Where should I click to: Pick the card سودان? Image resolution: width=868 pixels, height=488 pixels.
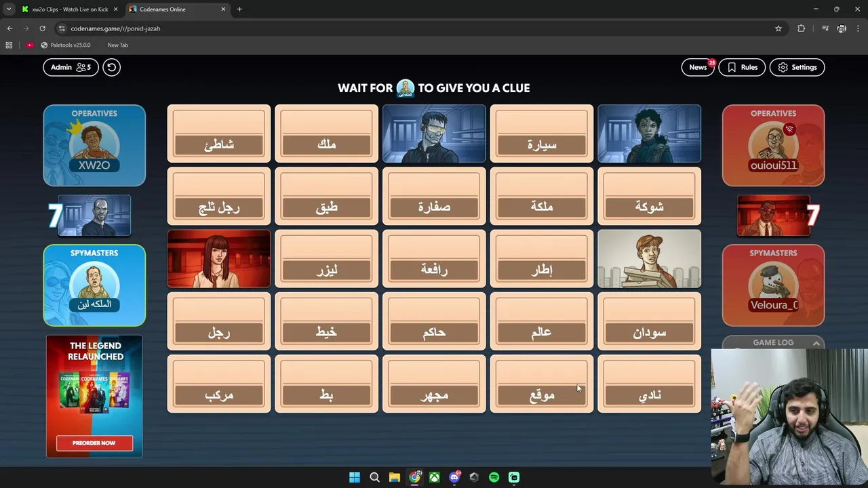649,321
